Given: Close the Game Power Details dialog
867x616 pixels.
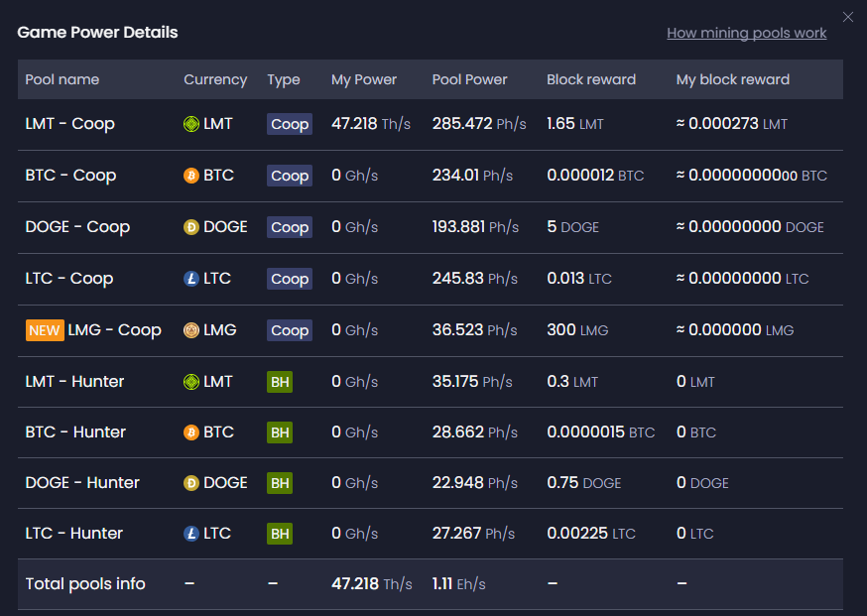Looking at the screenshot, I should point(847,17).
